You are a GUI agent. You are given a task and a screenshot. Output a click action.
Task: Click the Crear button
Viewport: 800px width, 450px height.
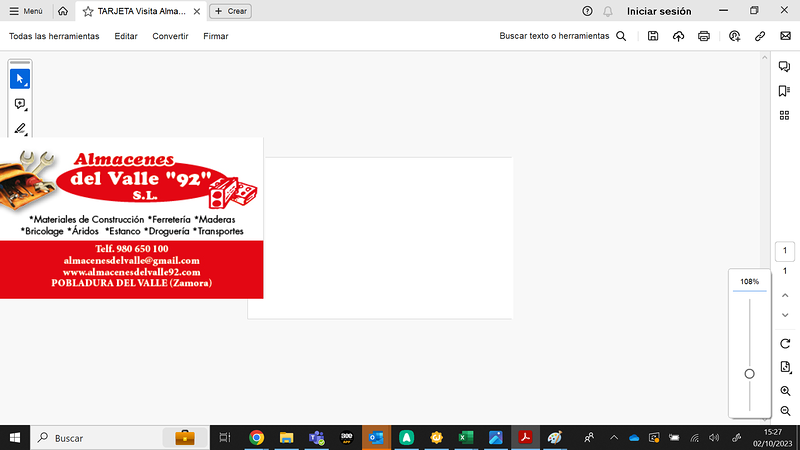(231, 11)
